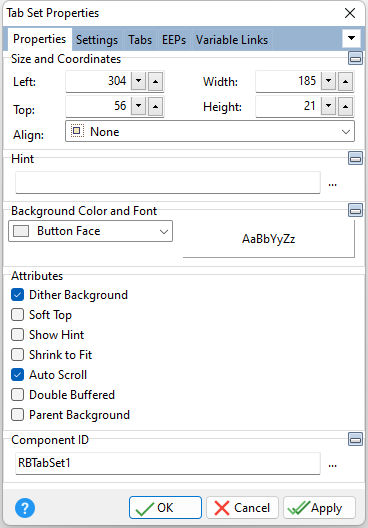368x528 pixels.
Task: Switch to the Properties tab
Action: tap(39, 39)
